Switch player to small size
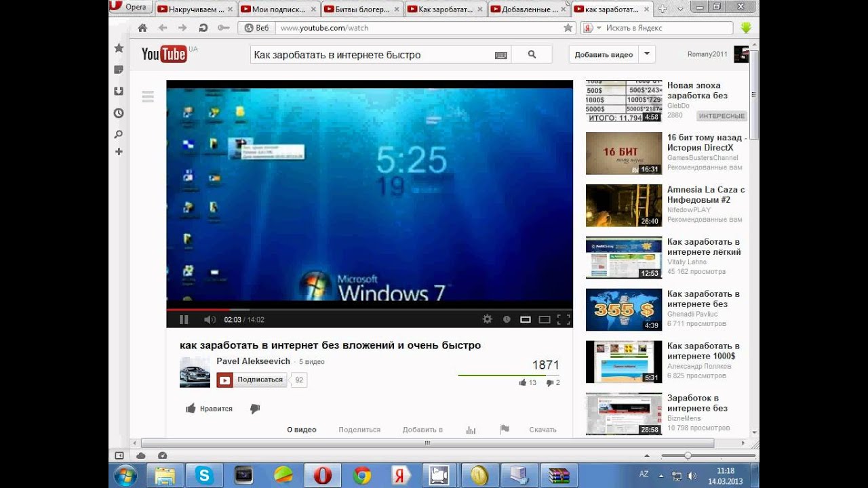Screen dimensions: 868x488 pos(525,319)
